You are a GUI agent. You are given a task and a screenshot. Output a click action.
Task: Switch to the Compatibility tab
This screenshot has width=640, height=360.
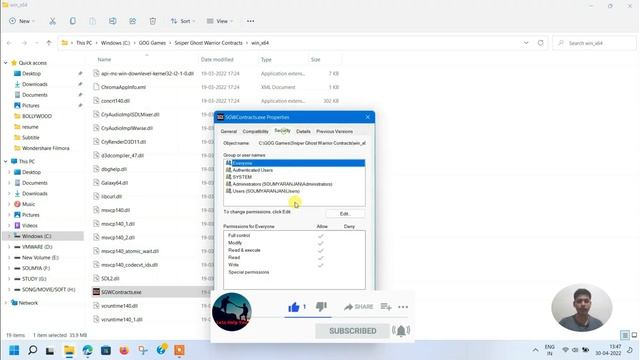pyautogui.click(x=256, y=131)
